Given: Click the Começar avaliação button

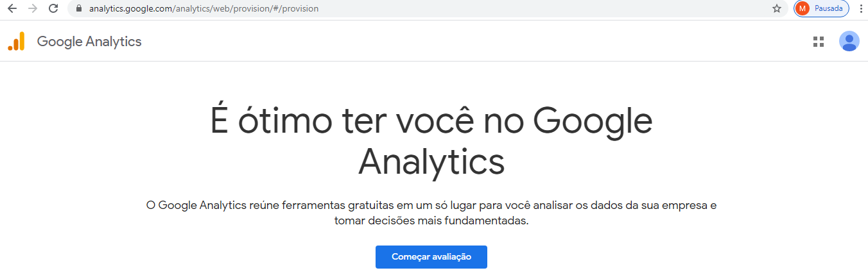Looking at the screenshot, I should point(431,257).
